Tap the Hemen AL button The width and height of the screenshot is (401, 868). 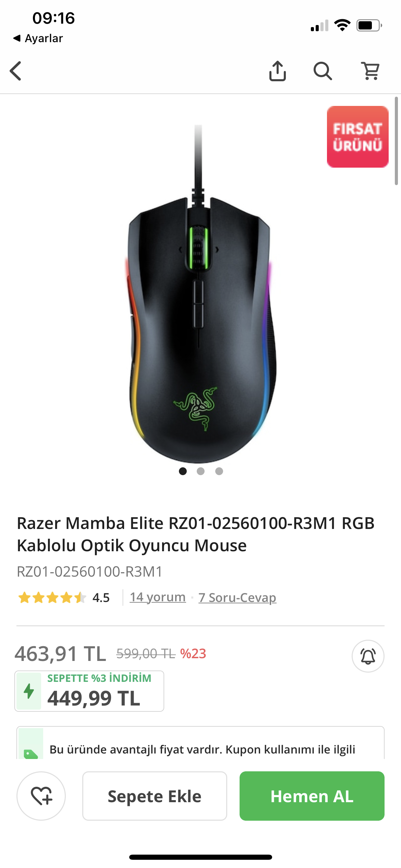312,796
